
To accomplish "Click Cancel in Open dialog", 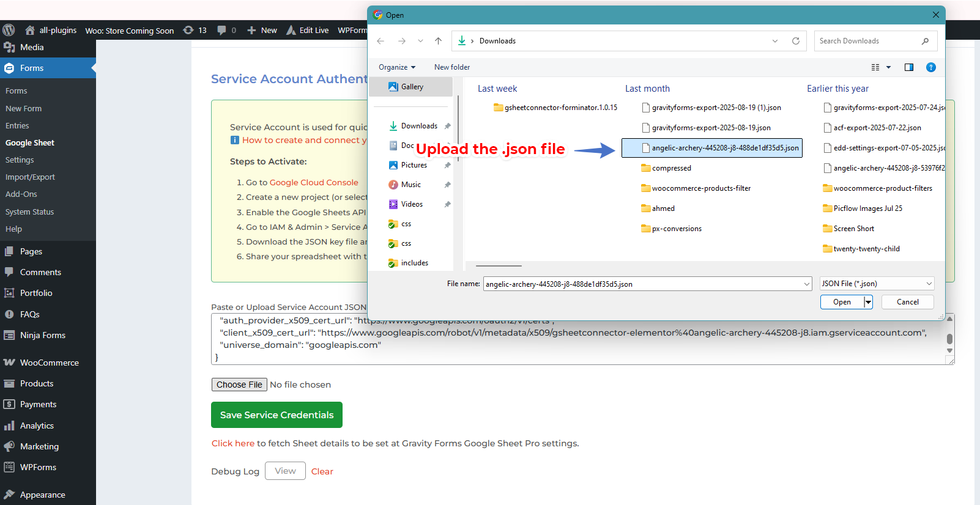I will (x=907, y=302).
